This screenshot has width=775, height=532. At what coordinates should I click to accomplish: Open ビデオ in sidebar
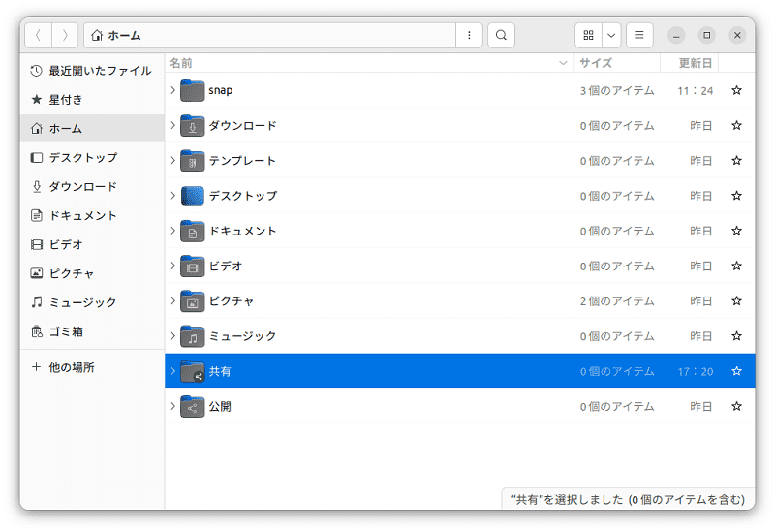click(92, 245)
